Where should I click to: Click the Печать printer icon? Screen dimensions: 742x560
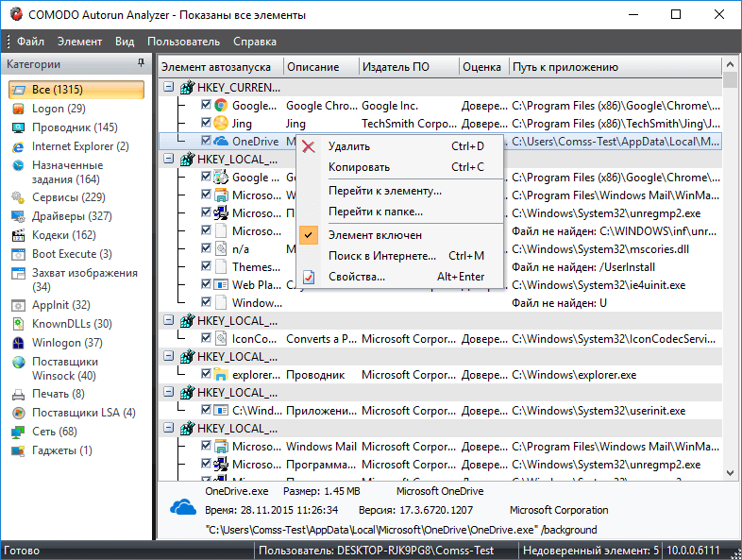pyautogui.click(x=19, y=394)
